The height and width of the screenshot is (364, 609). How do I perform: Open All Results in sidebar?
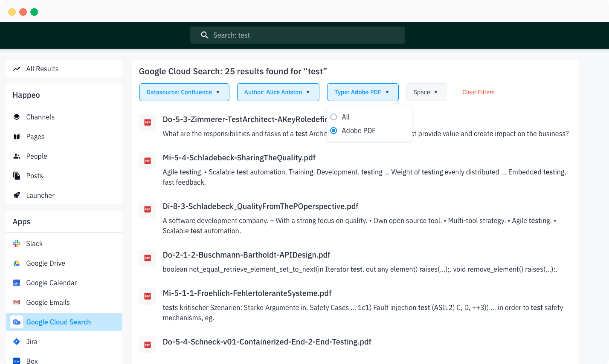(x=64, y=69)
